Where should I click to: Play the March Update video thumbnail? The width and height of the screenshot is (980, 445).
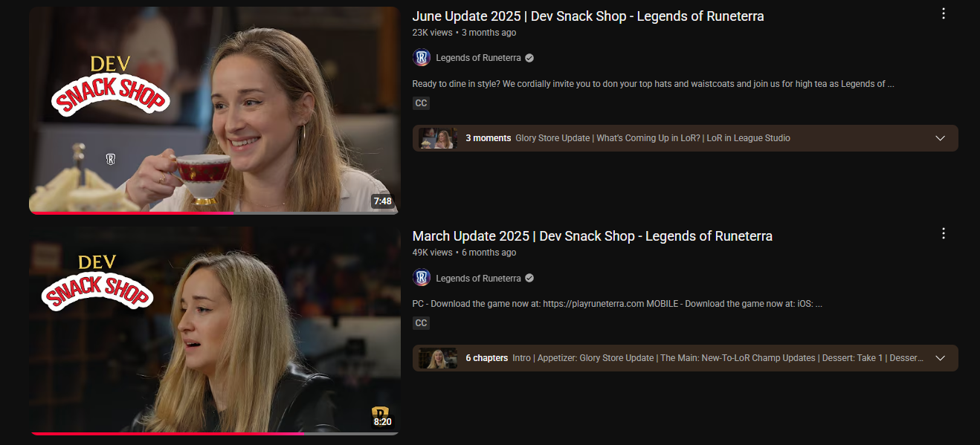tap(214, 331)
